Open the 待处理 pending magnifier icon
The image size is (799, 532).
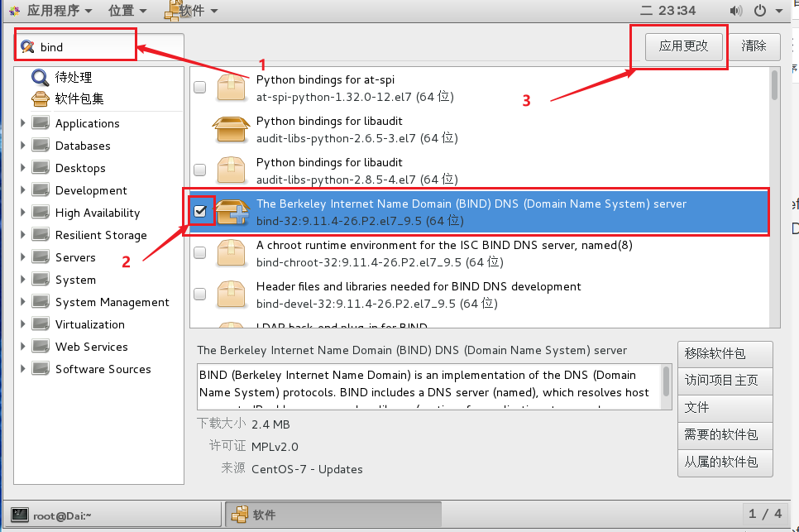click(41, 78)
